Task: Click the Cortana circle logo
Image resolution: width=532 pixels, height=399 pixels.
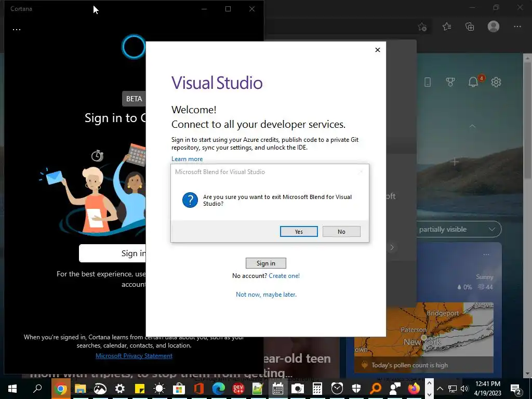Action: (134, 47)
